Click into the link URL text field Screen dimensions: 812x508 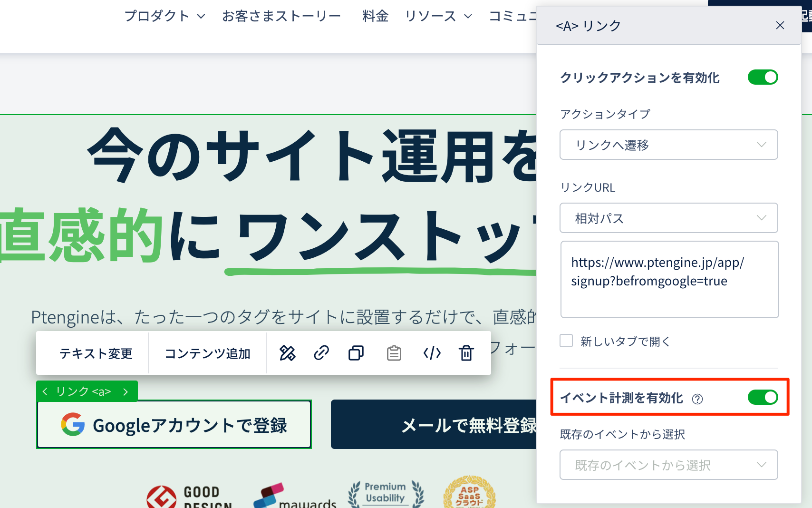pos(669,279)
